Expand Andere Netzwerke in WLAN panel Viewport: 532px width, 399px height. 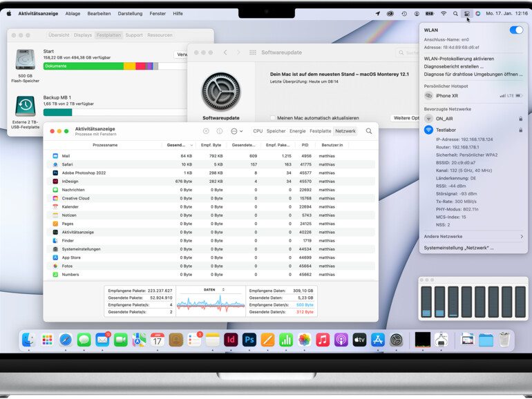[x=473, y=236]
